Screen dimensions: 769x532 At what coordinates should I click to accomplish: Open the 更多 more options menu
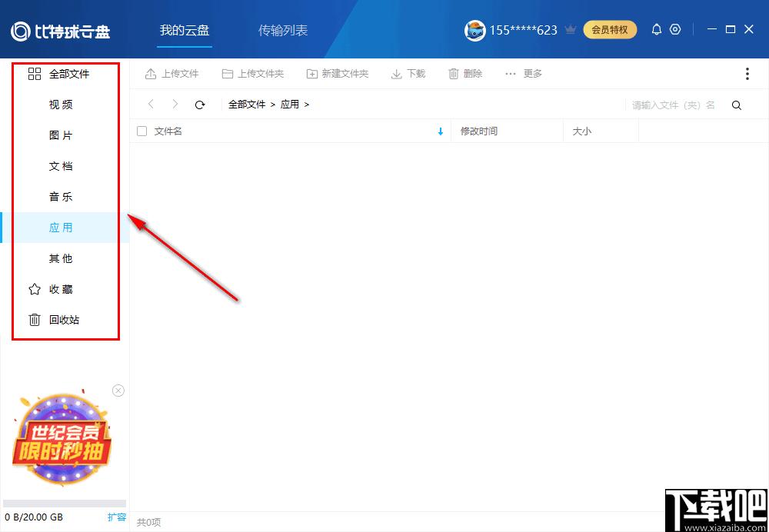[x=524, y=74]
